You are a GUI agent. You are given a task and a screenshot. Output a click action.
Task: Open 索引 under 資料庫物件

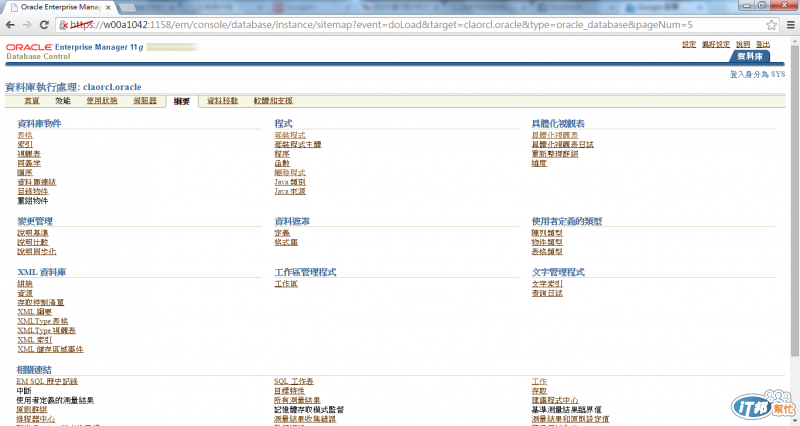click(x=25, y=144)
